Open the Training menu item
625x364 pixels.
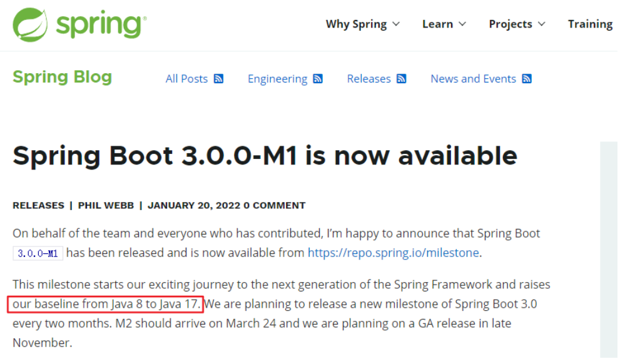(x=590, y=24)
